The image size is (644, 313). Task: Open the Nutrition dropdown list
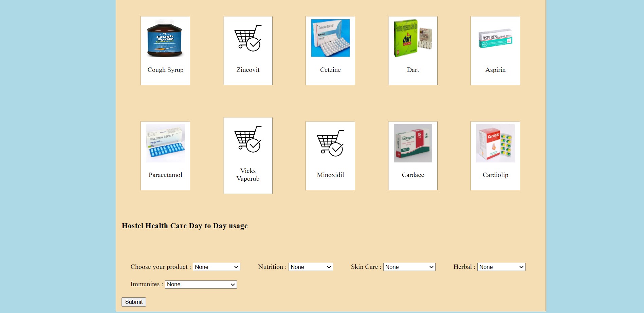(x=311, y=267)
